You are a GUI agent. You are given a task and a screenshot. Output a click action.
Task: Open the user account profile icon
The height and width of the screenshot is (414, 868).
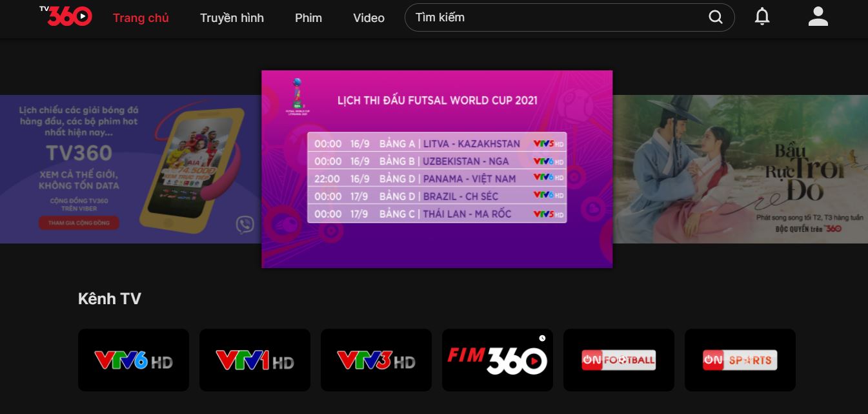coord(818,17)
